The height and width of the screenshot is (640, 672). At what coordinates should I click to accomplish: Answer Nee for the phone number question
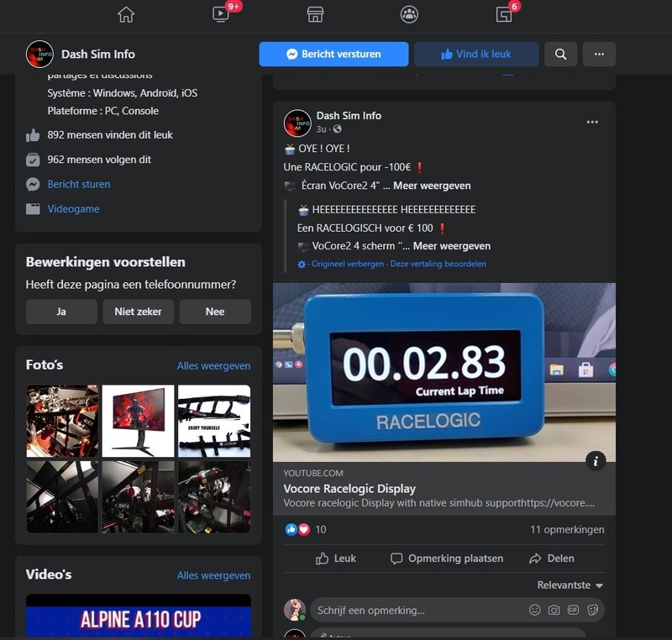coord(215,312)
